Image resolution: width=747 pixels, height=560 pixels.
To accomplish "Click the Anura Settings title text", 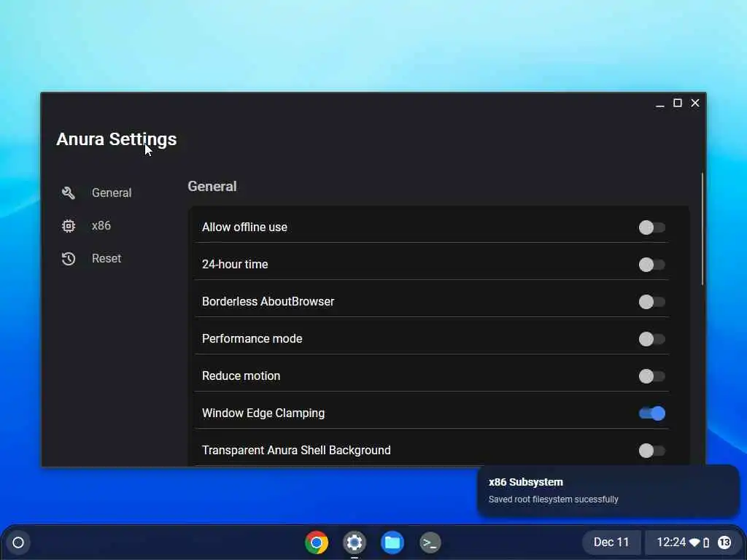I will pyautogui.click(x=117, y=139).
